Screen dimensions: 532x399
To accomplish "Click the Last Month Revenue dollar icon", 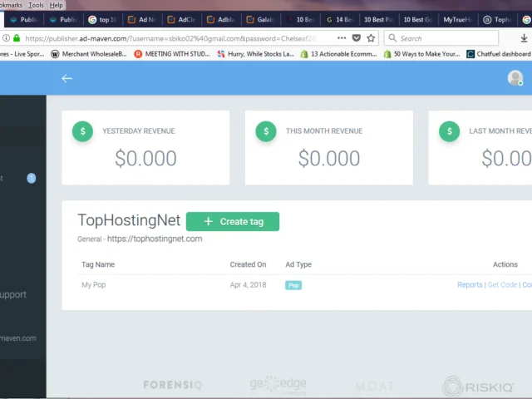I will click(x=449, y=131).
